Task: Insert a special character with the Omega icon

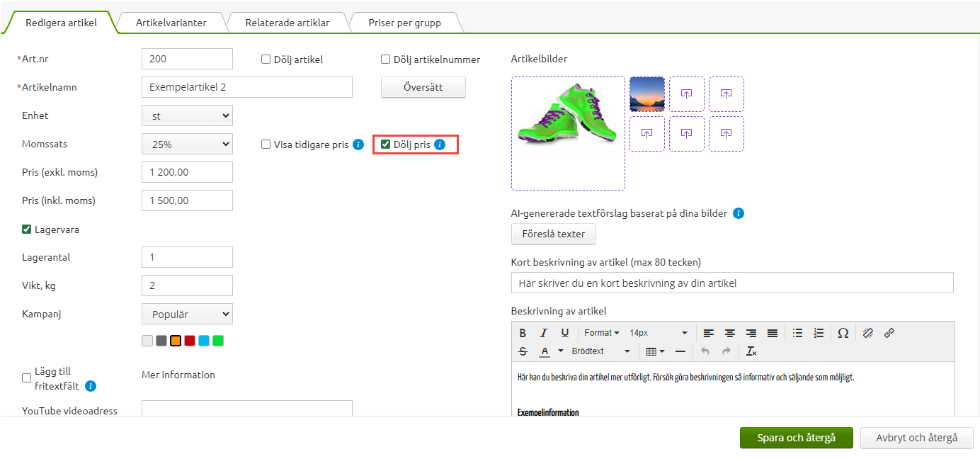Action: point(843,333)
